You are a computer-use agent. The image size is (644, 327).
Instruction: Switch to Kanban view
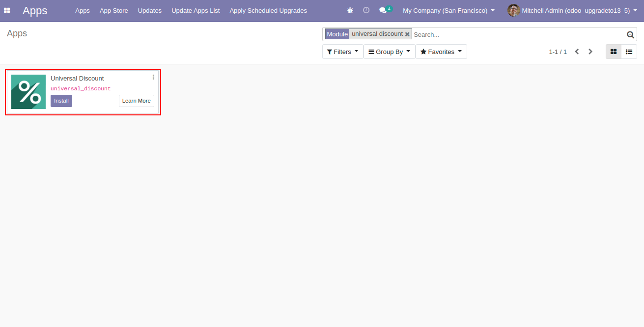[614, 52]
